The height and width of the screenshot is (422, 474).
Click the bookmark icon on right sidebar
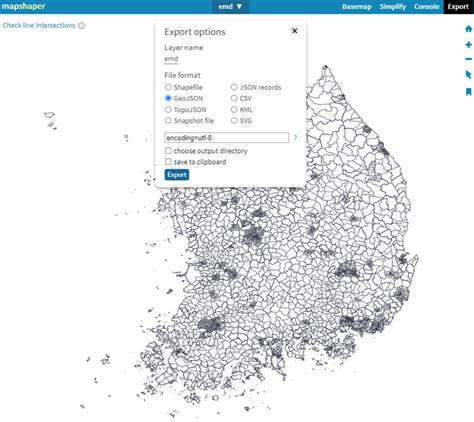(x=468, y=92)
